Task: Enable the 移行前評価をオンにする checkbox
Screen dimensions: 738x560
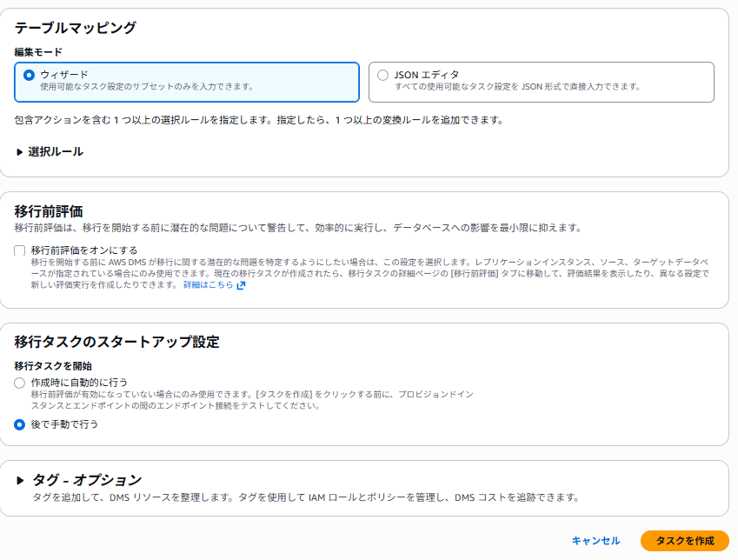Action: point(20,250)
